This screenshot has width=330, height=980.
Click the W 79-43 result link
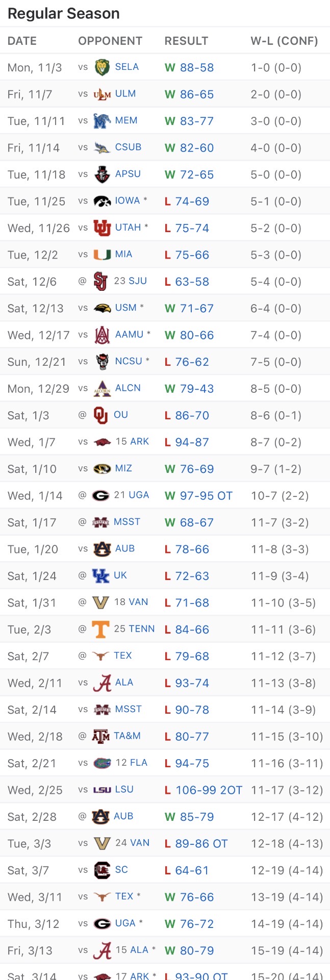(x=189, y=389)
